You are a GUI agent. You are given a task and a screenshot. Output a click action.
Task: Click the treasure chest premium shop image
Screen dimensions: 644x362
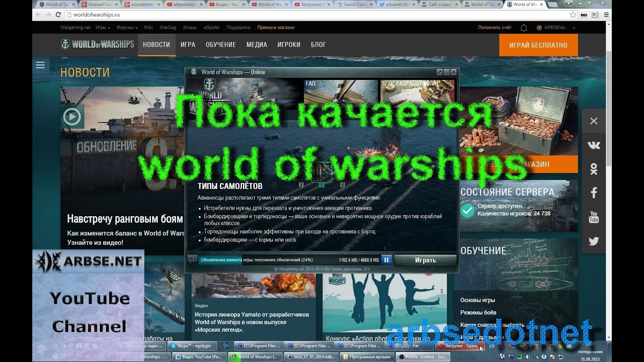(519, 121)
